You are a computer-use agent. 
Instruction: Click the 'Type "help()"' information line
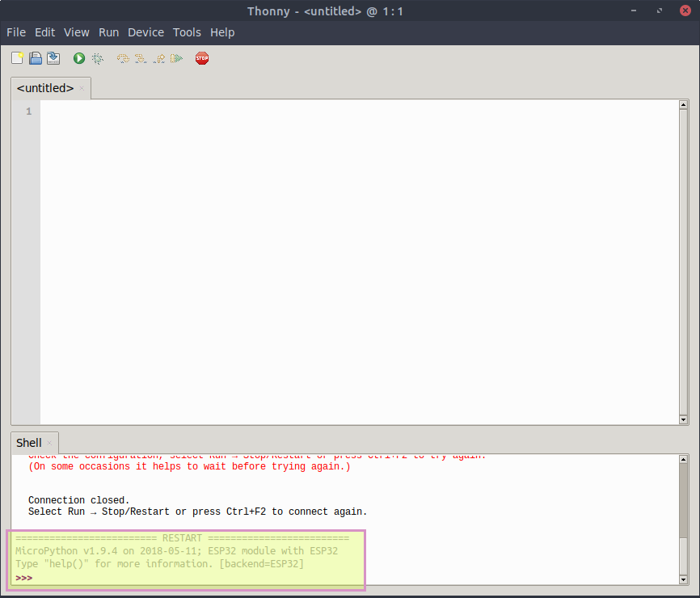point(159,564)
